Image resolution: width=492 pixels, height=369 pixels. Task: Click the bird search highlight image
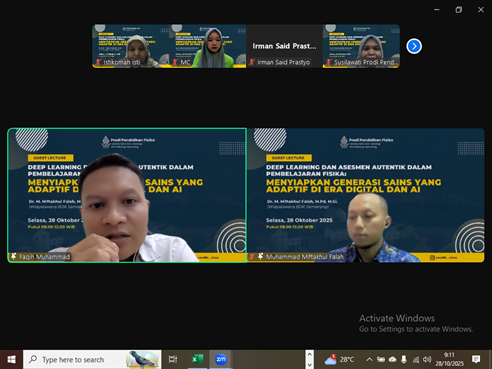click(142, 359)
